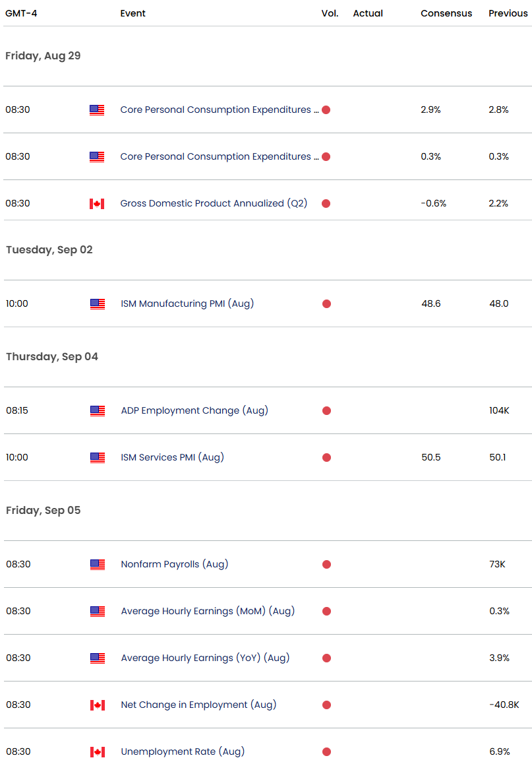
Task: Select the GMT-4 timezone header
Action: [21, 13]
